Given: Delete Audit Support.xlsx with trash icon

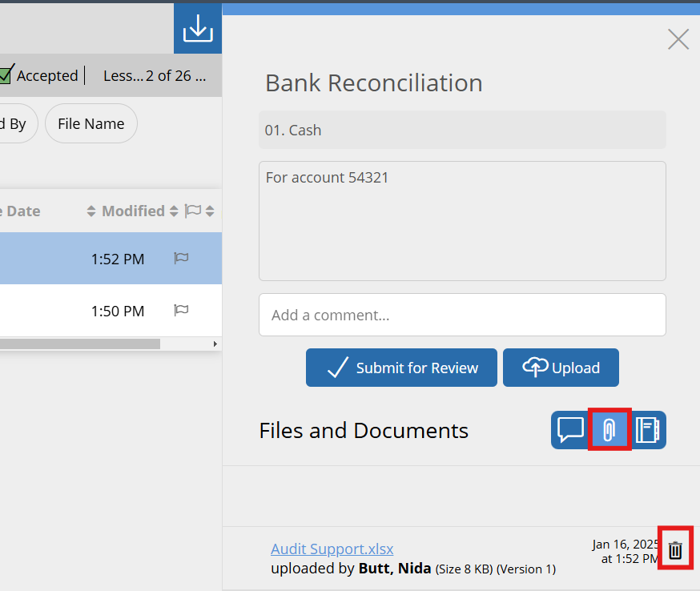Looking at the screenshot, I should [x=675, y=550].
